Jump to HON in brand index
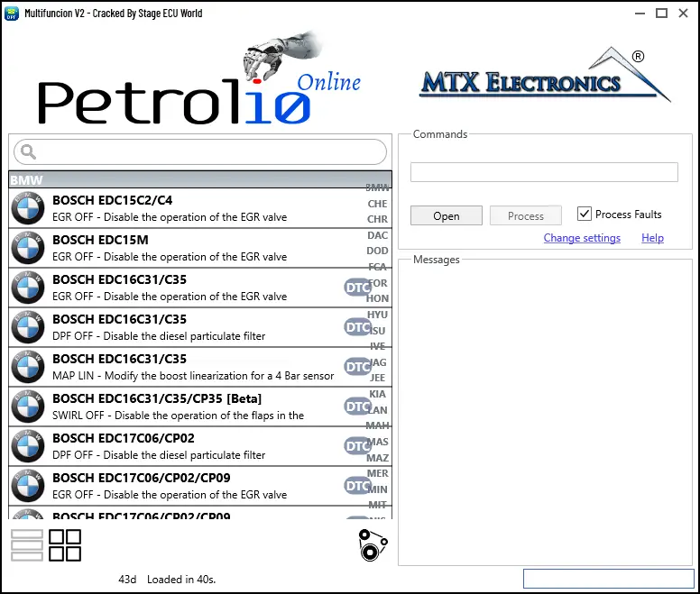This screenshot has height=594, width=700. (x=378, y=298)
